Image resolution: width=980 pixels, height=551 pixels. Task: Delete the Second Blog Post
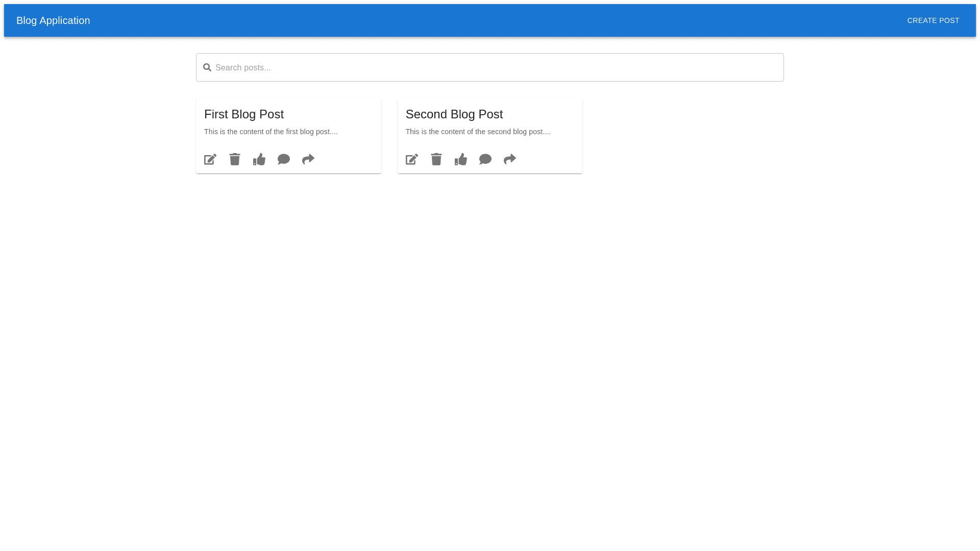(436, 159)
